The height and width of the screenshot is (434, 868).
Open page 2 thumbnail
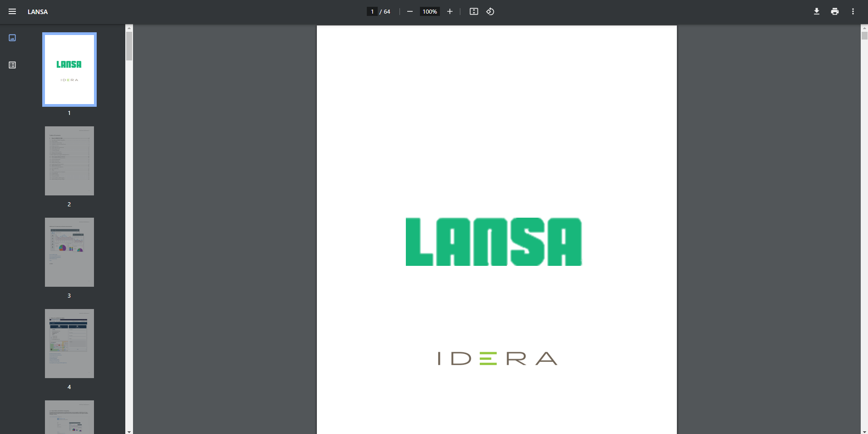pos(69,161)
